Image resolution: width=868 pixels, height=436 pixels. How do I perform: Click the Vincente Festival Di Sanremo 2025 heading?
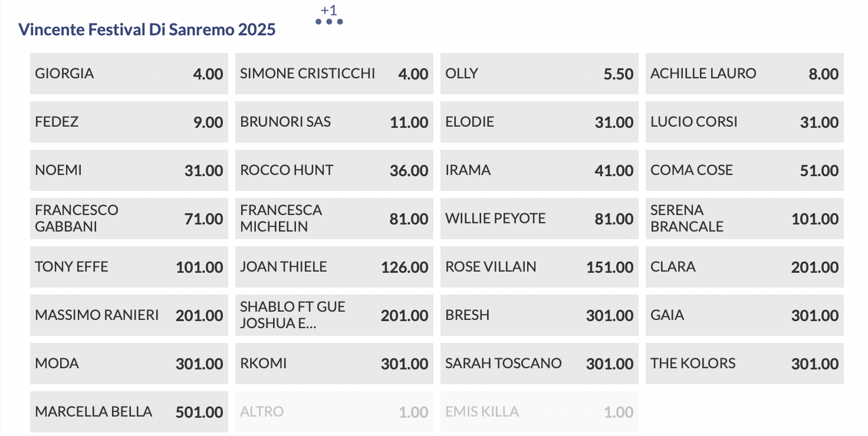click(x=147, y=29)
